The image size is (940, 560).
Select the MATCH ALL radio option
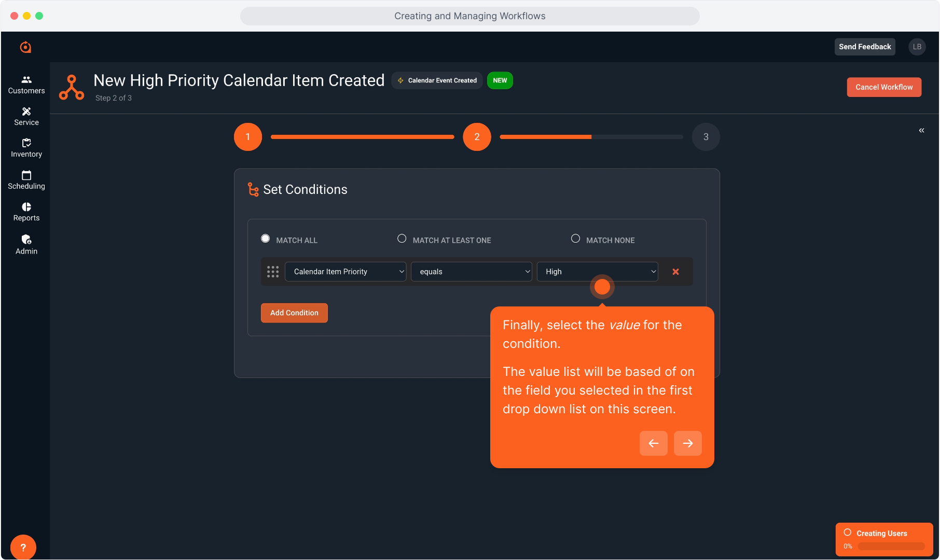[x=265, y=239]
